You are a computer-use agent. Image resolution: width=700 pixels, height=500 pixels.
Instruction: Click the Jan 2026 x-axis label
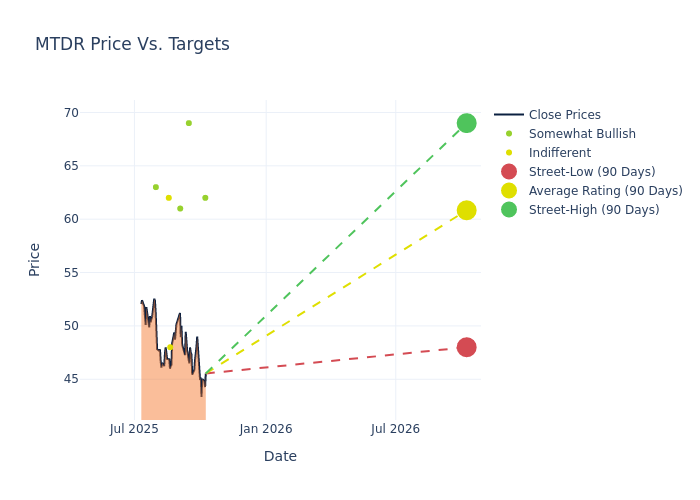(266, 429)
